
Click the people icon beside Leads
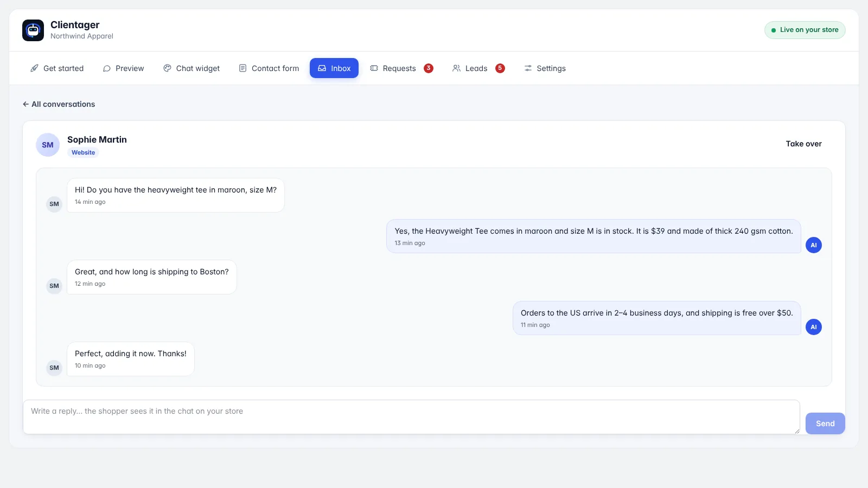[x=456, y=68]
